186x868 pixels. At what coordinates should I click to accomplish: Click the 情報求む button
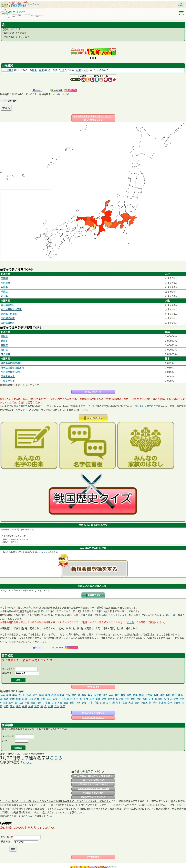(6, 108)
